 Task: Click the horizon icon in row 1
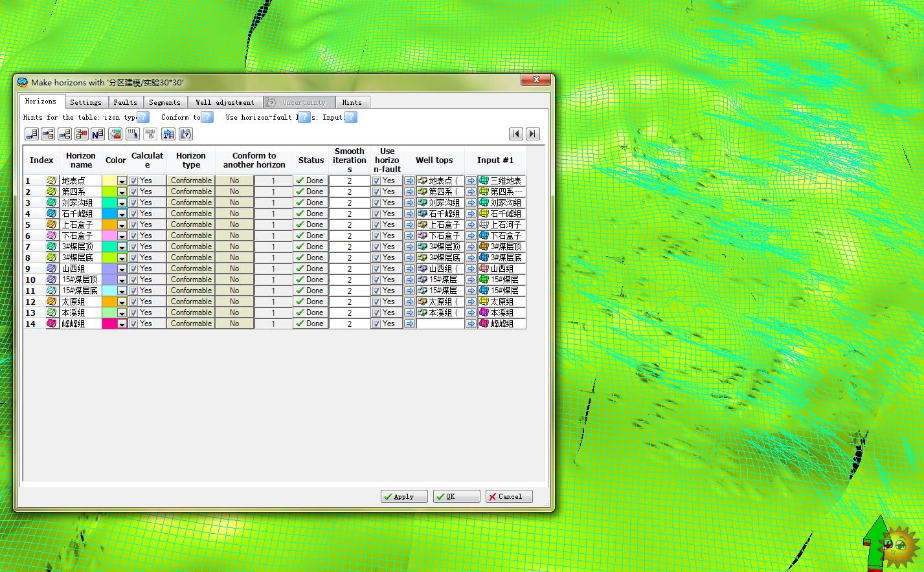coord(52,181)
